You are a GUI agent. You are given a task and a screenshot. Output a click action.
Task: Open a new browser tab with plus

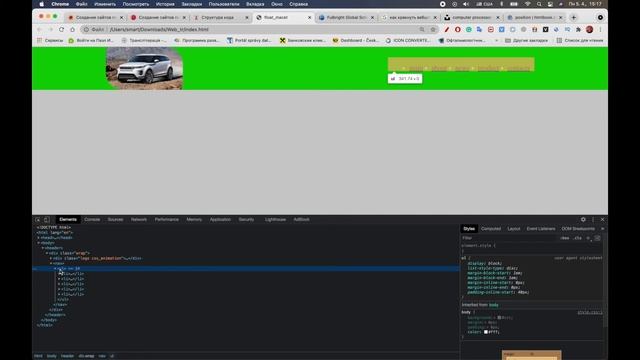tap(573, 18)
